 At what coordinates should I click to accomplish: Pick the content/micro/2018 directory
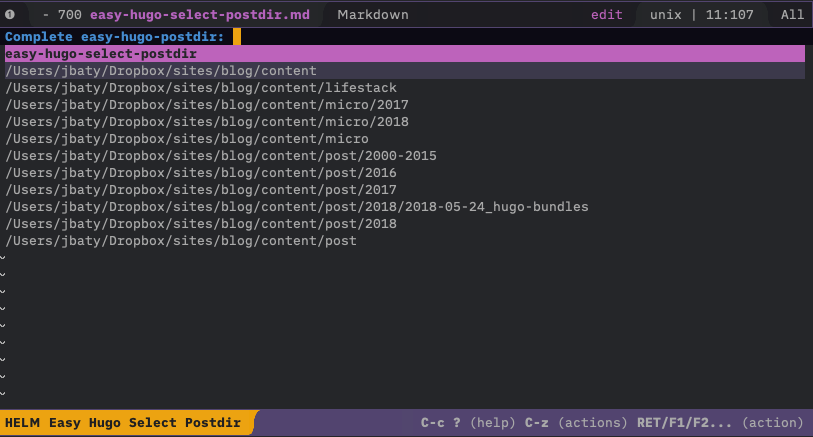tap(207, 122)
